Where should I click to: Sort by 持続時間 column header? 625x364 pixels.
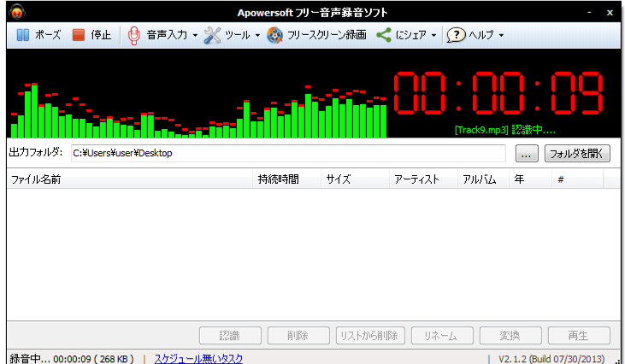pos(287,179)
